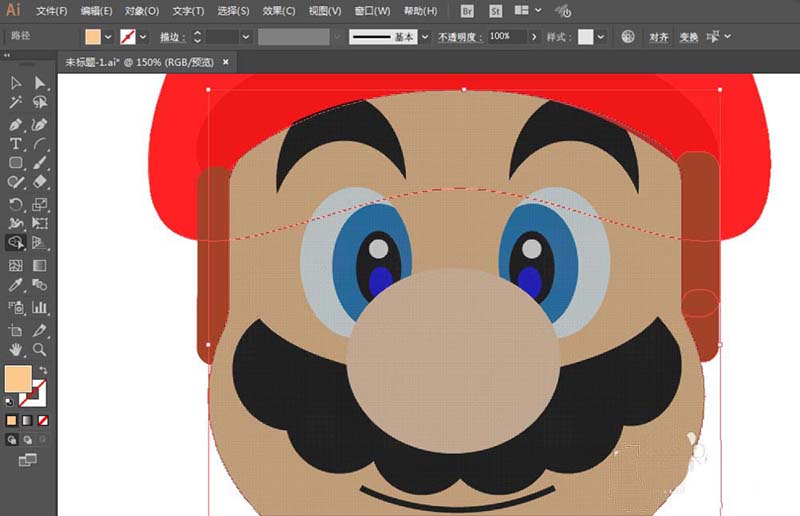Select the Zoom magnifier tool

(39, 350)
